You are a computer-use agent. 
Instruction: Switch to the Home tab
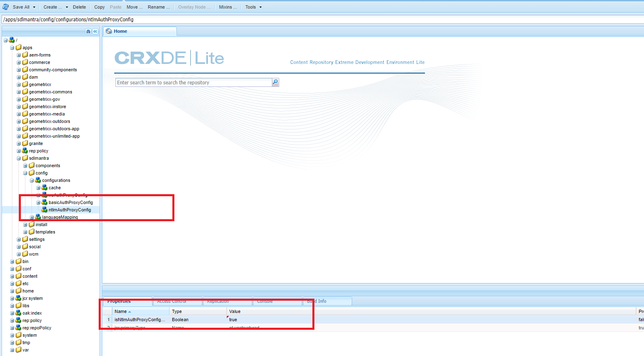coord(120,31)
